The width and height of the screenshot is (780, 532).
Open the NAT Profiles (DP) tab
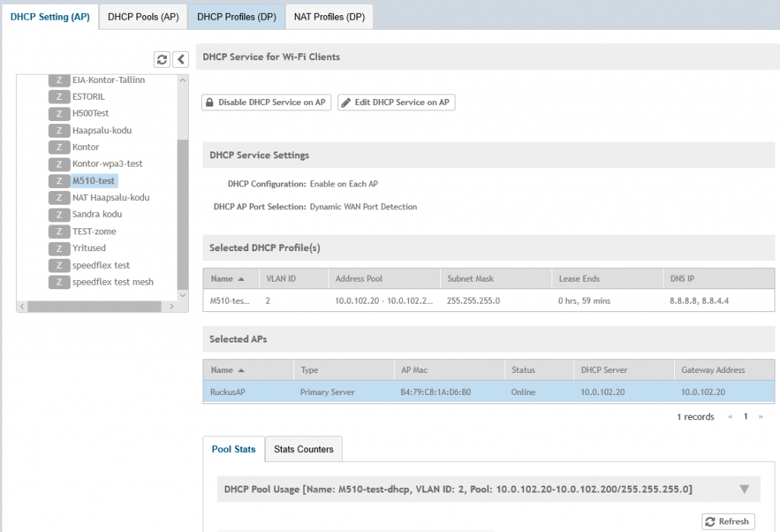tap(329, 17)
